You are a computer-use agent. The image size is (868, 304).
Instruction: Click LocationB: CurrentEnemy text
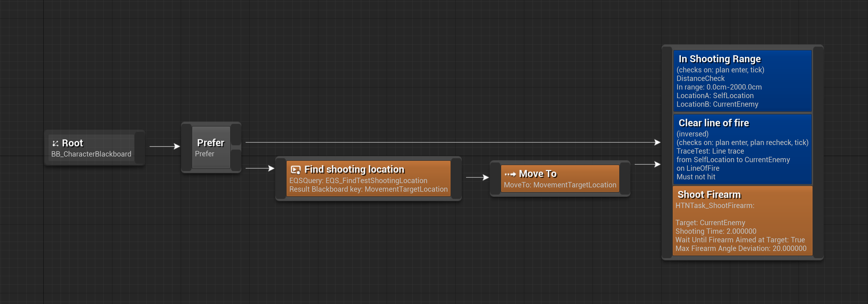[717, 104]
